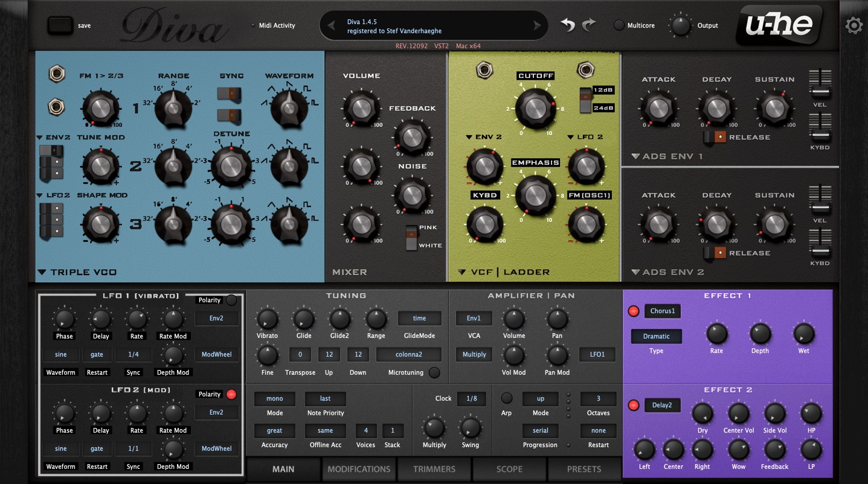The height and width of the screenshot is (484, 868).
Task: Click the redo arrow icon
Action: (589, 25)
